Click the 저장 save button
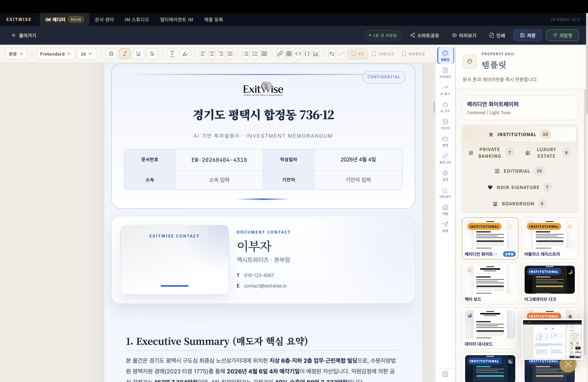This screenshot has height=382, width=588. click(528, 35)
